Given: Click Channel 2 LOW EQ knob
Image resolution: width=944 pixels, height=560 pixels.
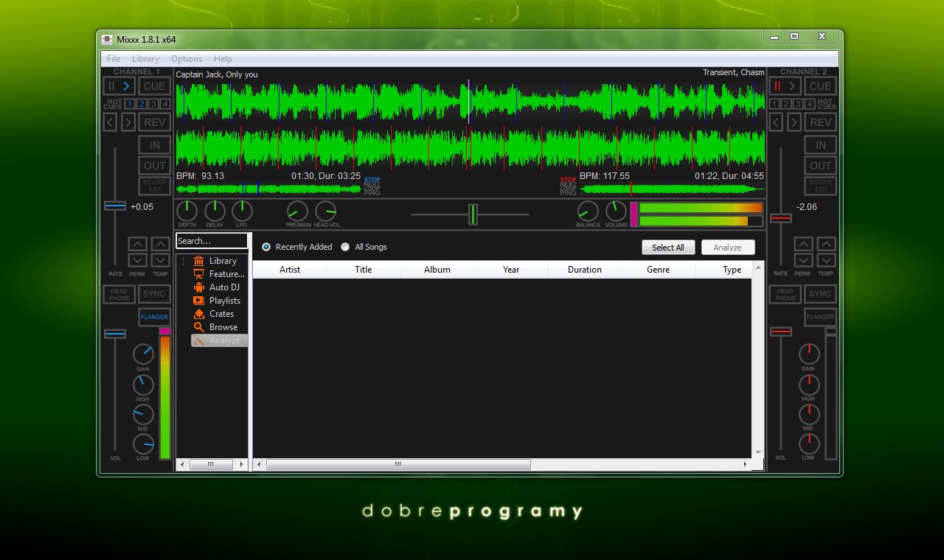Looking at the screenshot, I should tap(809, 444).
